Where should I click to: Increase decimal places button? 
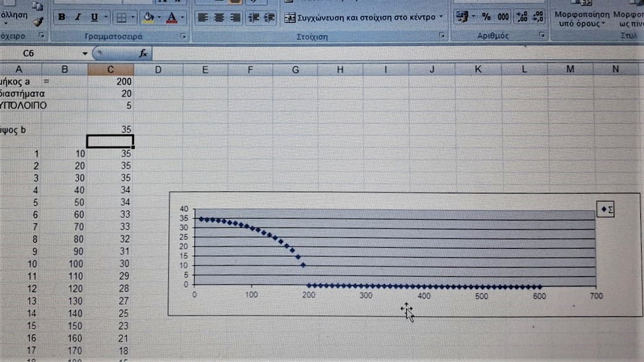coord(521,17)
